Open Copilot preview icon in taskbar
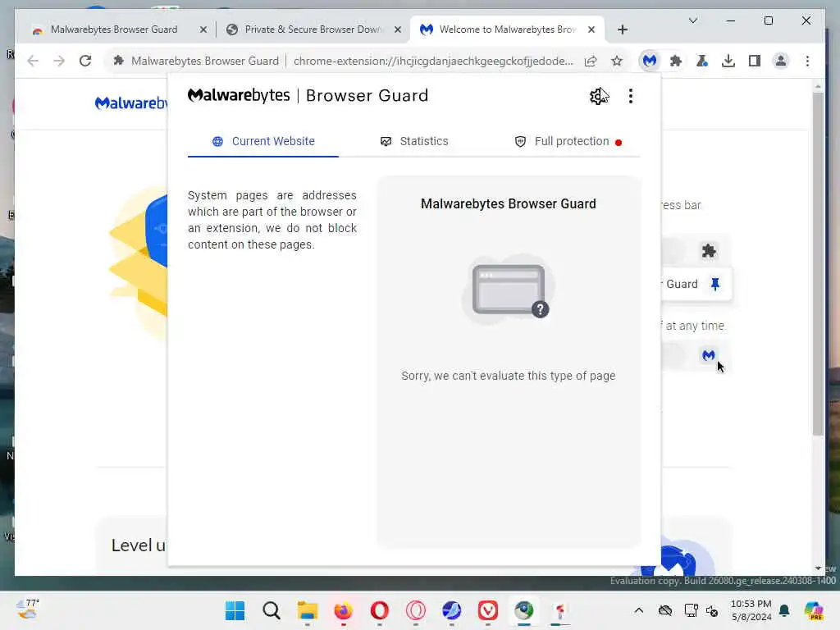 point(814,610)
